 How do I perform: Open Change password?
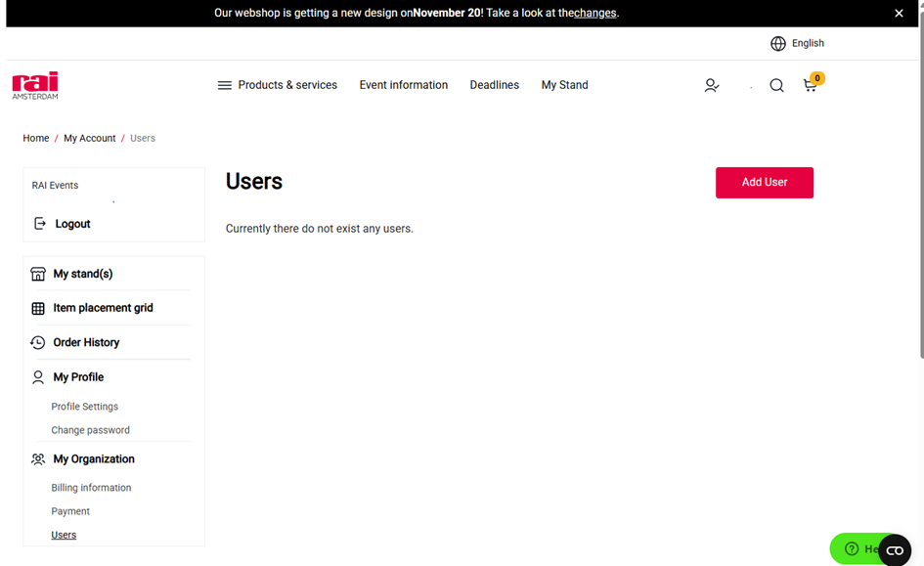(x=90, y=430)
